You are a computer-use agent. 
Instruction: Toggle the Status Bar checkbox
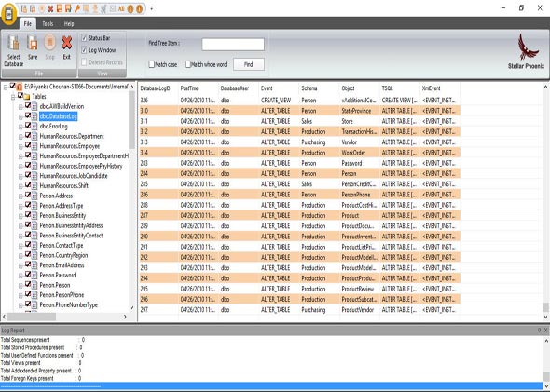tap(84, 38)
